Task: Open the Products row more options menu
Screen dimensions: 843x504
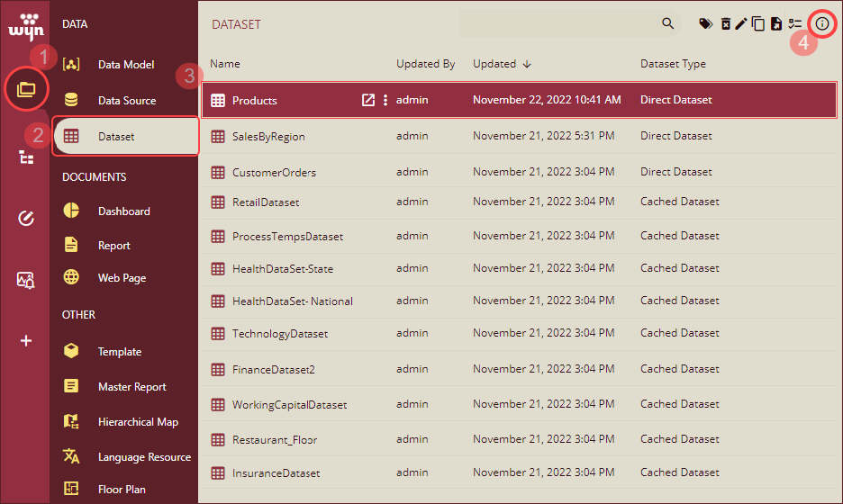Action: tap(385, 100)
